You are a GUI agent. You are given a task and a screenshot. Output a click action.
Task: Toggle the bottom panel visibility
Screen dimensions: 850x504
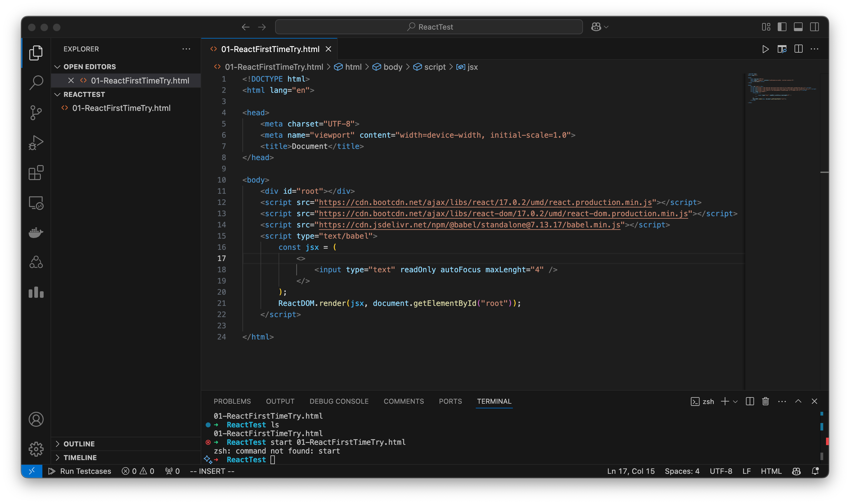tap(798, 27)
